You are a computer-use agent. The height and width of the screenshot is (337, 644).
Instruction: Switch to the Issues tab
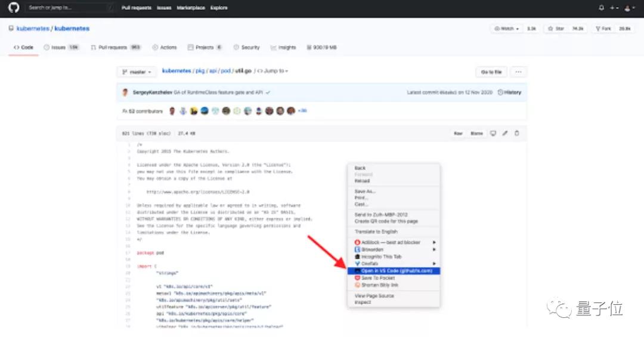pyautogui.click(x=61, y=47)
